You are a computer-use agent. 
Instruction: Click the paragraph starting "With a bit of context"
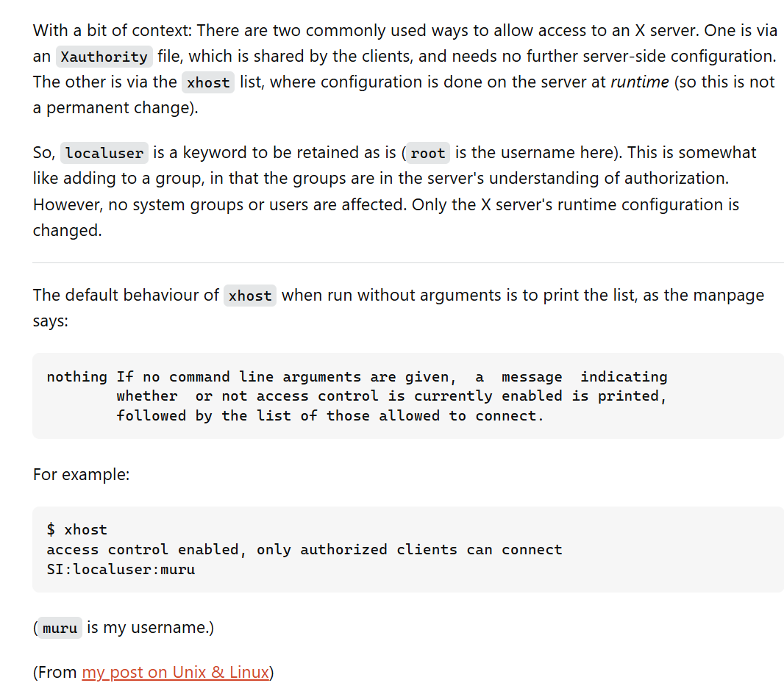tap(405, 69)
